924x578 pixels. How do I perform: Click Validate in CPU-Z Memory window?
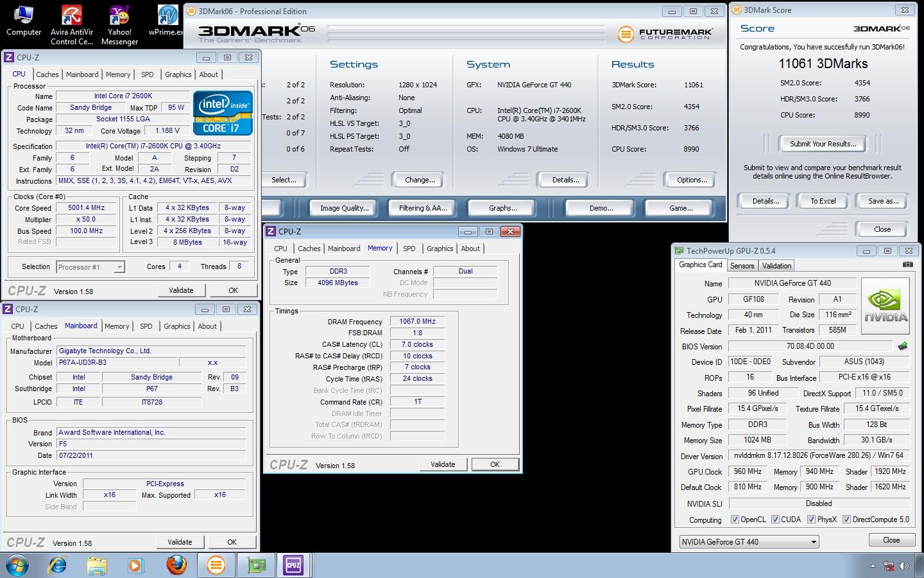443,464
